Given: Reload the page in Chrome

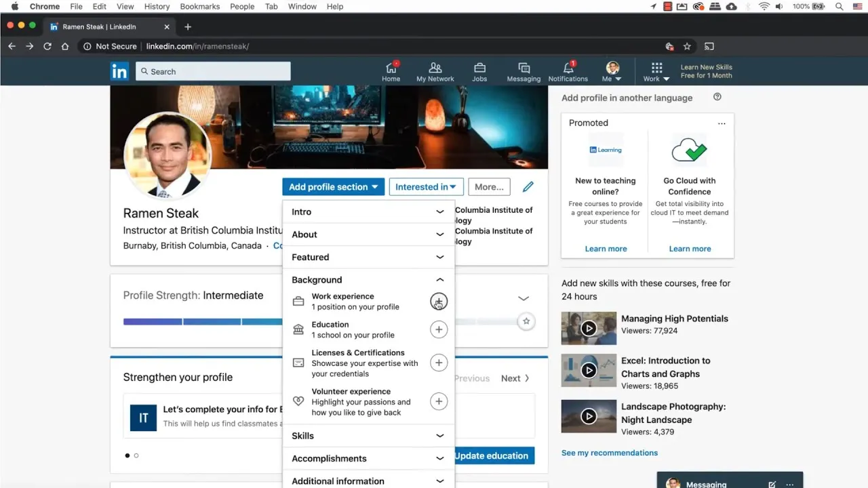Looking at the screenshot, I should pos(47,46).
